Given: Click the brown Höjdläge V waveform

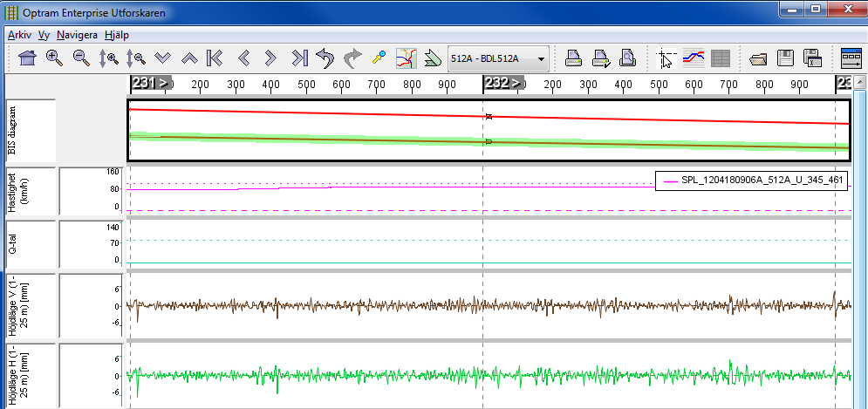Looking at the screenshot, I should point(489,305).
